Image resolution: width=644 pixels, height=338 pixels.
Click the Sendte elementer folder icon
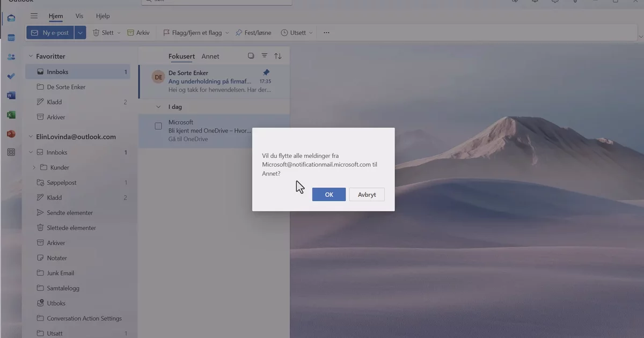(x=40, y=212)
